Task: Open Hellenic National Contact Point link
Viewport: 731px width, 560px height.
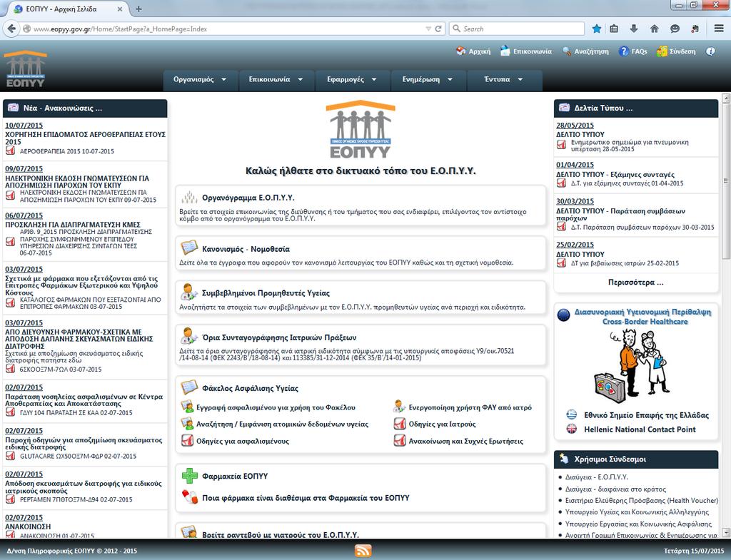Action: point(640,429)
